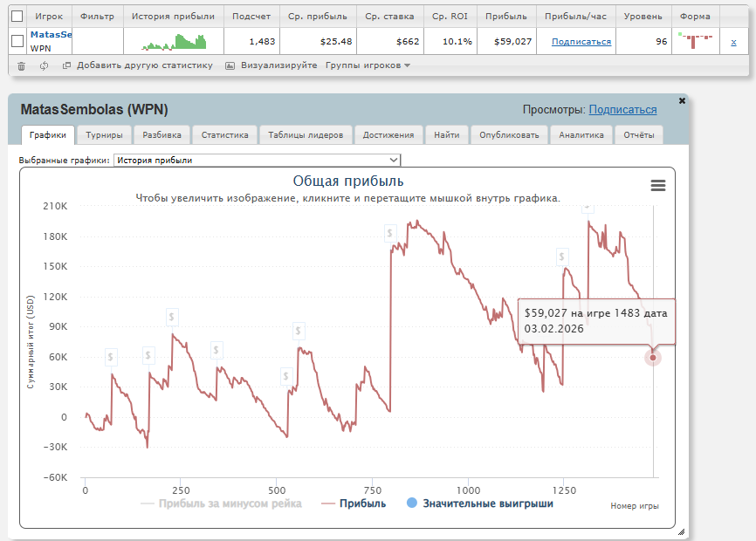The image size is (756, 541).
Task: Click the dollar marker above the 800 game spike
Action: point(391,232)
